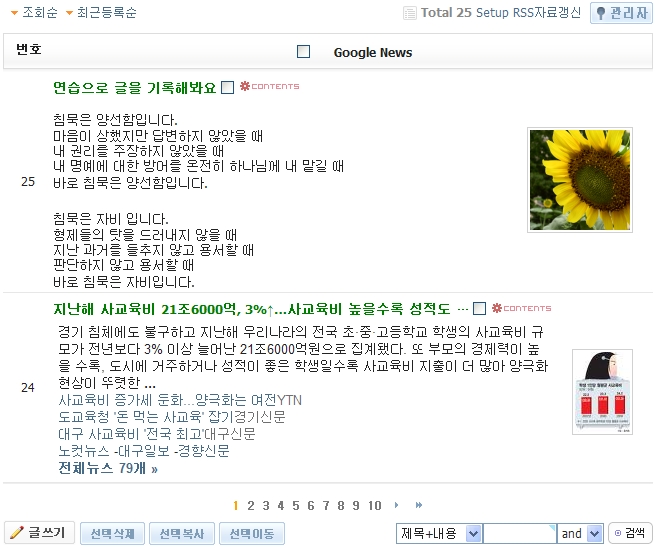The image size is (655, 548).
Task: Go to page 9
Action: pos(356,506)
